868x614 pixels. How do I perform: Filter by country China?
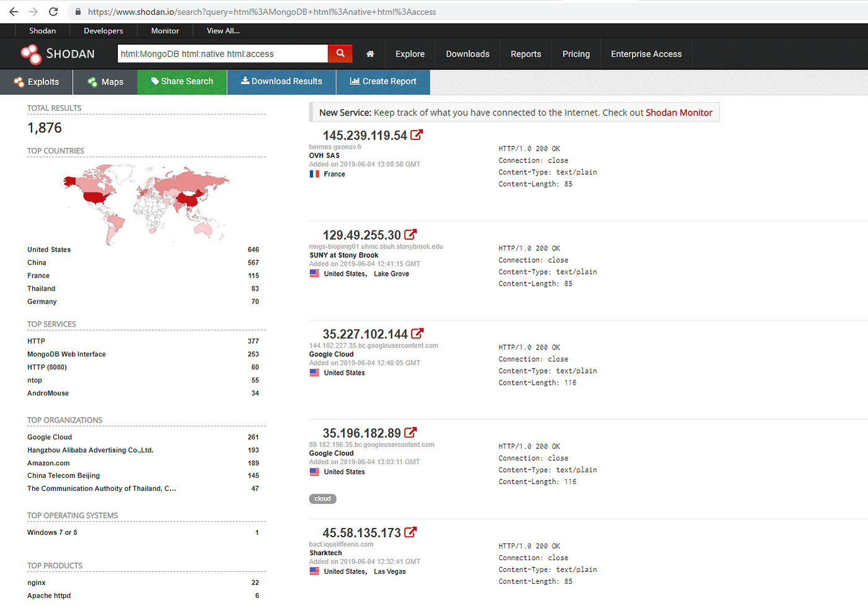pyautogui.click(x=37, y=263)
